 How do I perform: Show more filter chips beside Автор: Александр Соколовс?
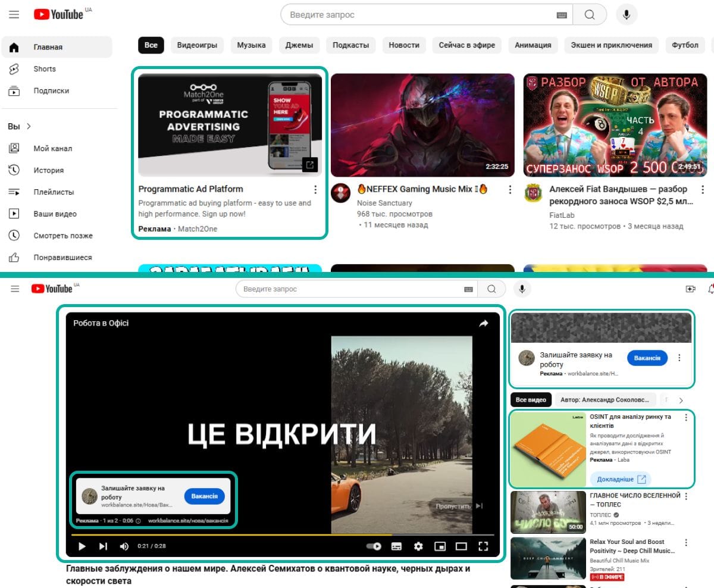coord(681,400)
